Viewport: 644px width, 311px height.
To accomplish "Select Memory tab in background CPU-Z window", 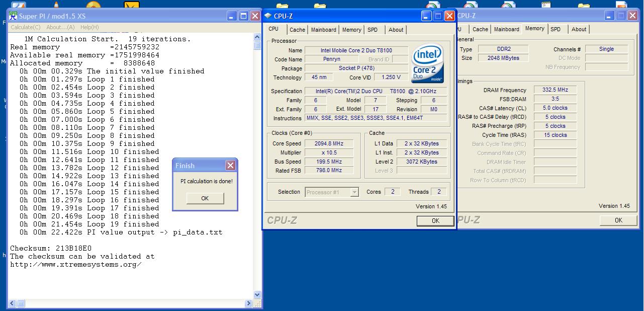I will pos(535,29).
